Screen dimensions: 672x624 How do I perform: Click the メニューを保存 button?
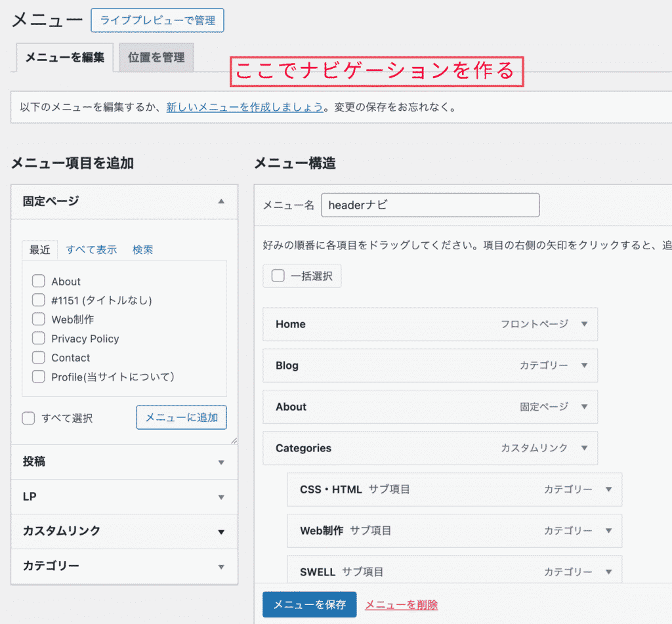tap(309, 604)
